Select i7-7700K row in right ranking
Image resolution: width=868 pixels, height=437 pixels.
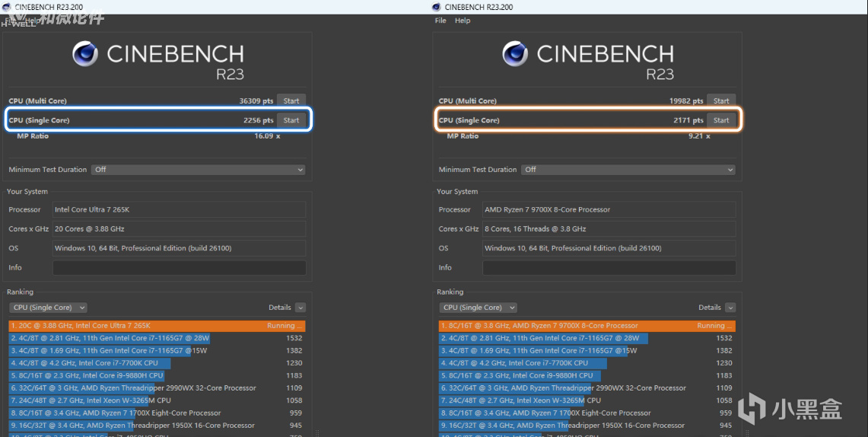coord(587,363)
